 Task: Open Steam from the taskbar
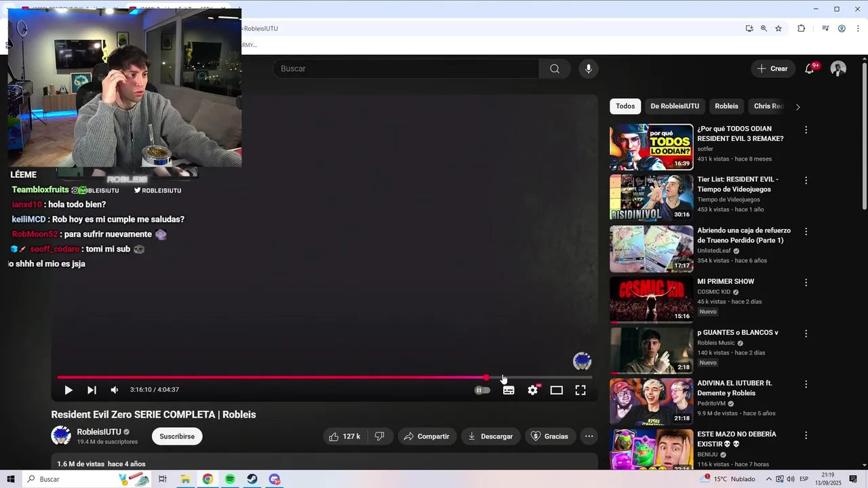(x=252, y=479)
